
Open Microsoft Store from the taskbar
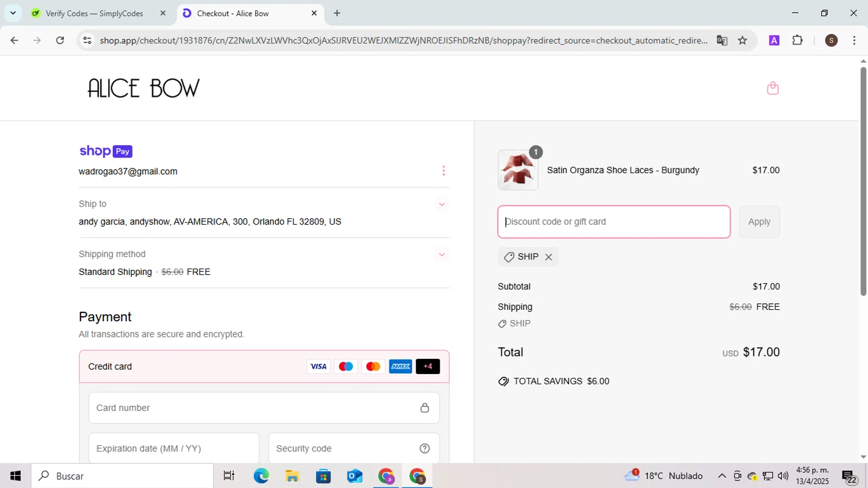coord(323,476)
